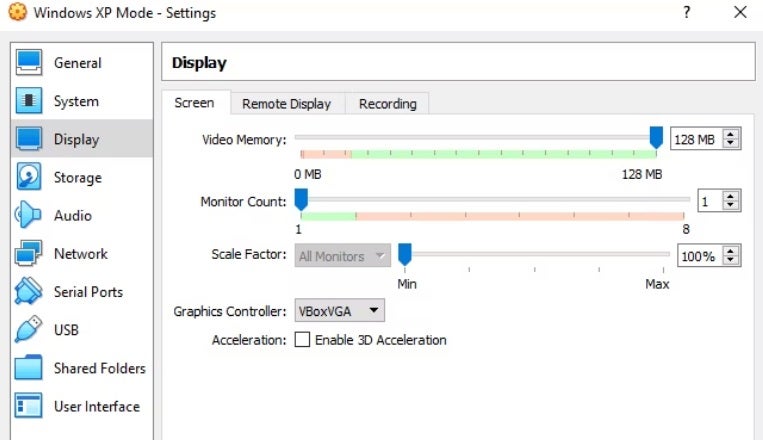Decrease monitor count with down arrow
The height and width of the screenshot is (440, 763).
click(x=730, y=205)
